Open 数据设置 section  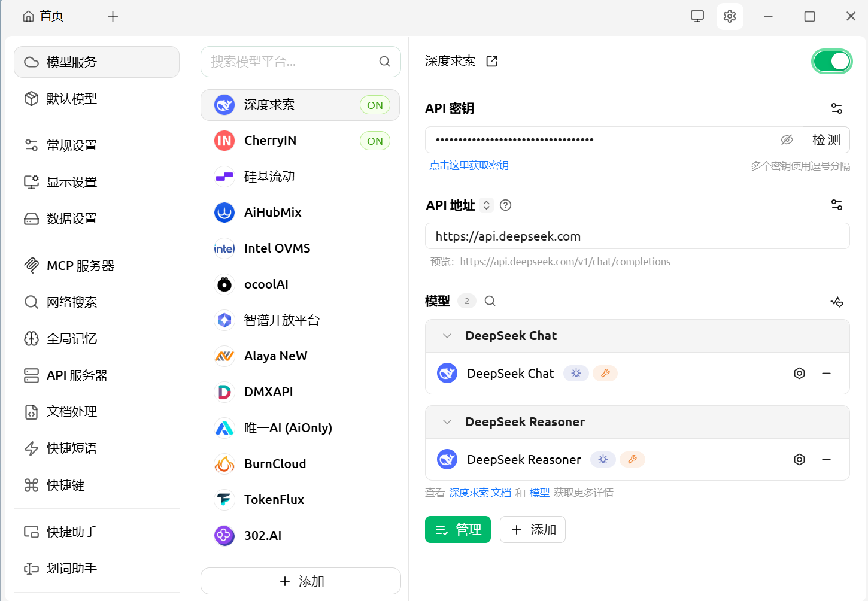coord(96,218)
